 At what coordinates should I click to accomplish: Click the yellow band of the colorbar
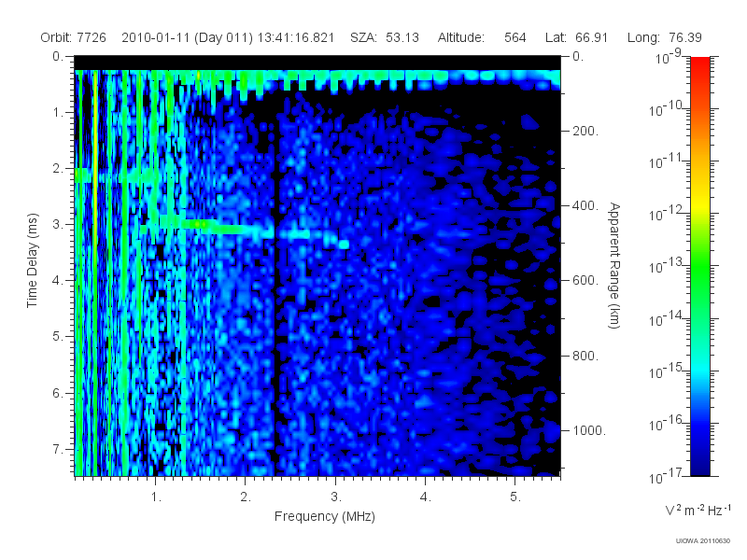pyautogui.click(x=699, y=203)
